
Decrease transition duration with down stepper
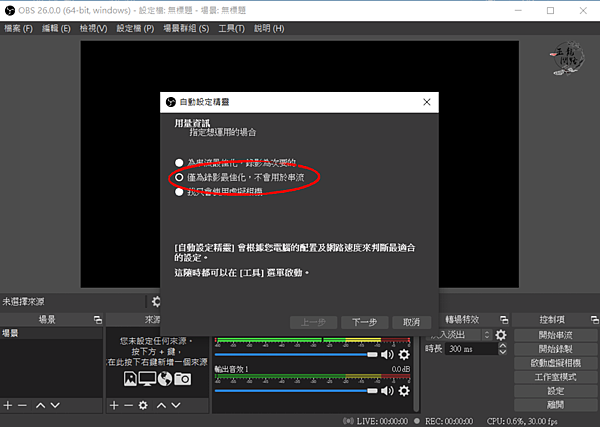coord(503,352)
